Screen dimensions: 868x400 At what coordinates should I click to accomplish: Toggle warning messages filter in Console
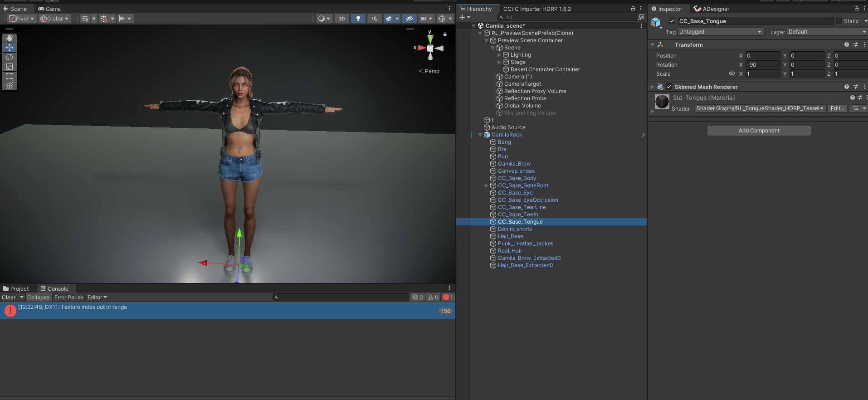click(x=433, y=298)
